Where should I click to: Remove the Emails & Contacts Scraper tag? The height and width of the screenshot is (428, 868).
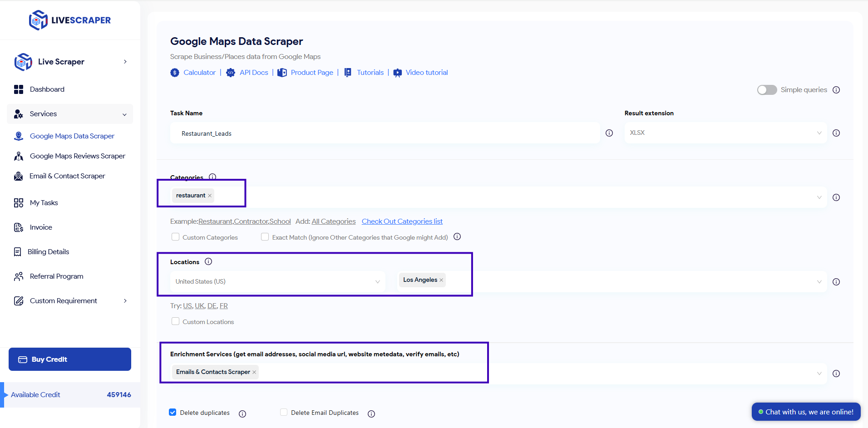[x=254, y=372]
